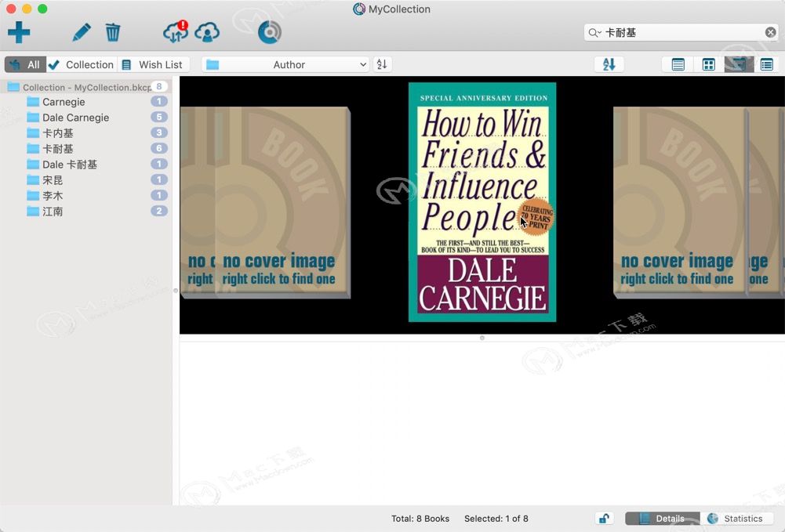Click the blue plus Add book icon
Screen dimensions: 785x532
pos(19,32)
